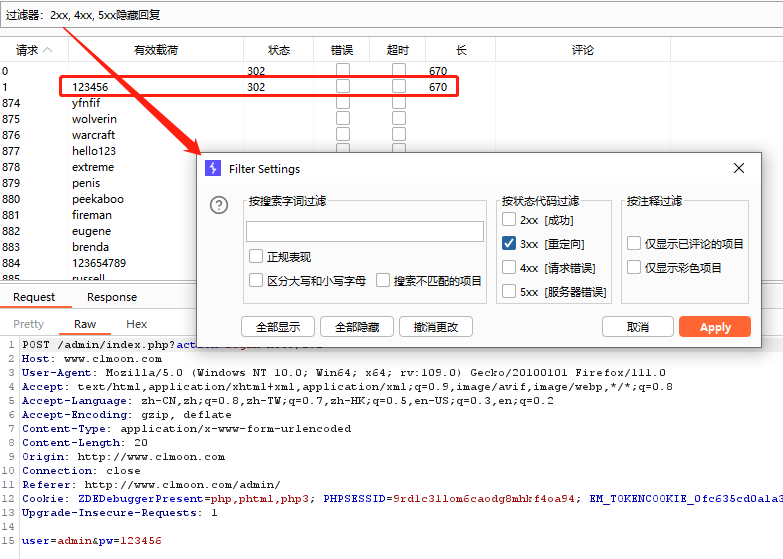Enable 仅显示已评论的项目 checkbox
Screen dimensions: 783x559
[634, 244]
